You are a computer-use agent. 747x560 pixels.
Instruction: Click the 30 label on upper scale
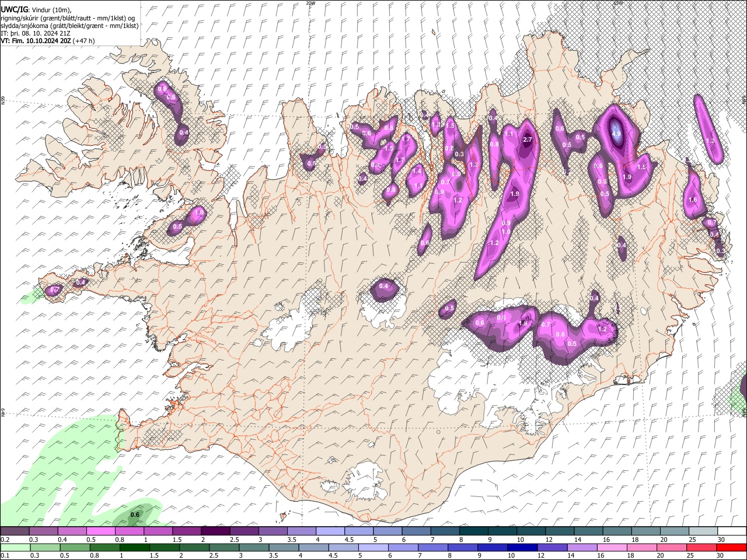pyautogui.click(x=721, y=540)
